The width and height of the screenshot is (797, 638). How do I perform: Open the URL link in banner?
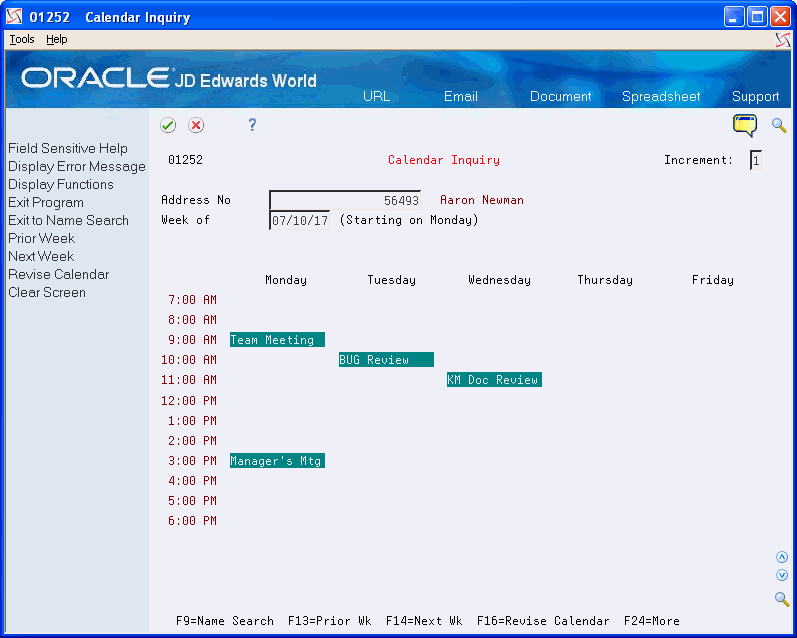pyautogui.click(x=376, y=97)
